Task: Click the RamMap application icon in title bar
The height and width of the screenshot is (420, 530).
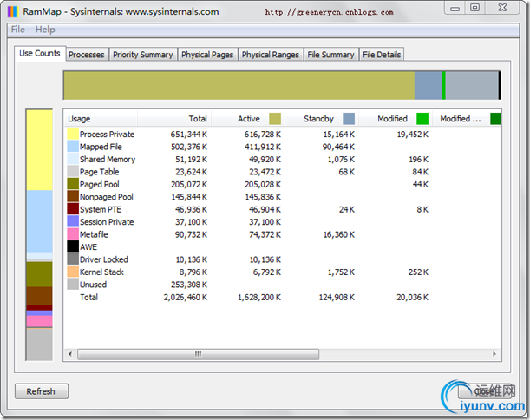Action: [x=12, y=11]
